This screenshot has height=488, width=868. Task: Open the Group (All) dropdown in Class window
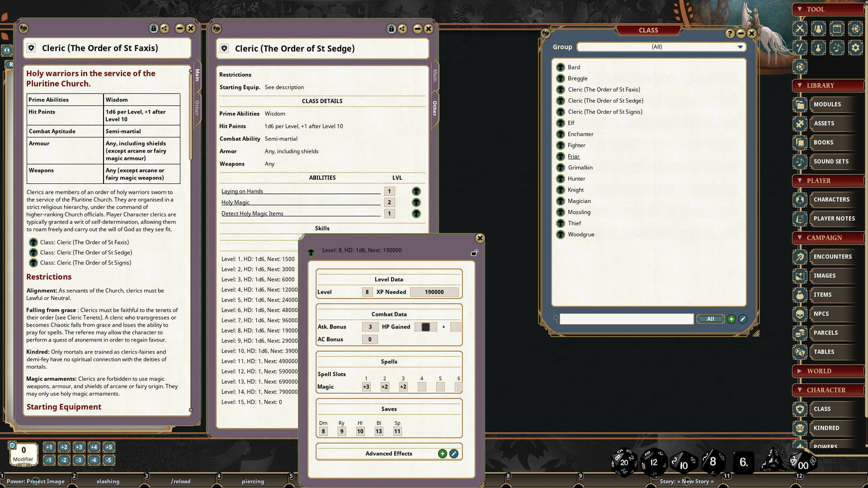[740, 47]
